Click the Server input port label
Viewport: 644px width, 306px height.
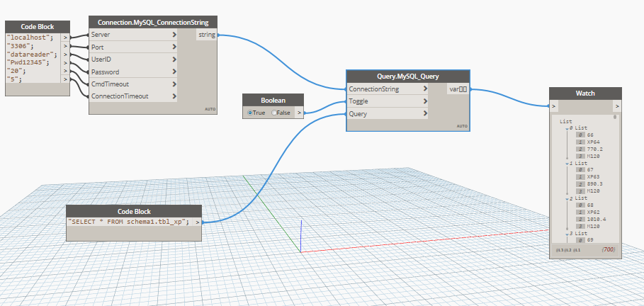(x=101, y=35)
